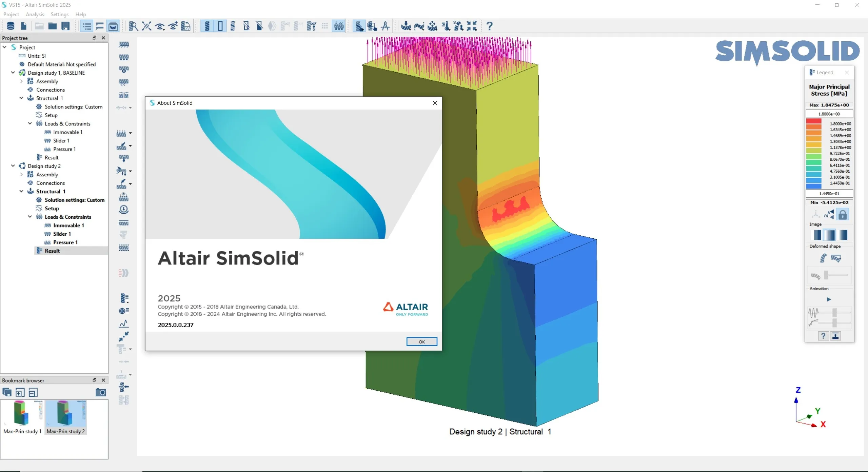Screen dimensions: 868x472
Task: Click the eye with plus toolbar icon
Action: pyautogui.click(x=173, y=26)
